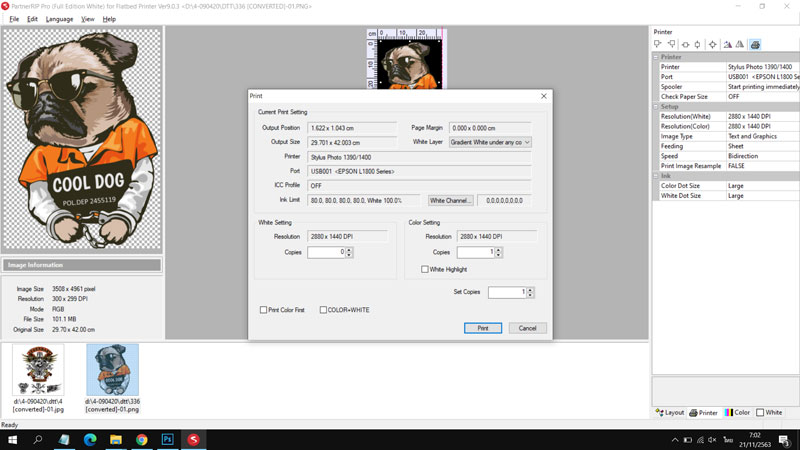800x450 pixels.
Task: Open the File menu
Action: 14,19
